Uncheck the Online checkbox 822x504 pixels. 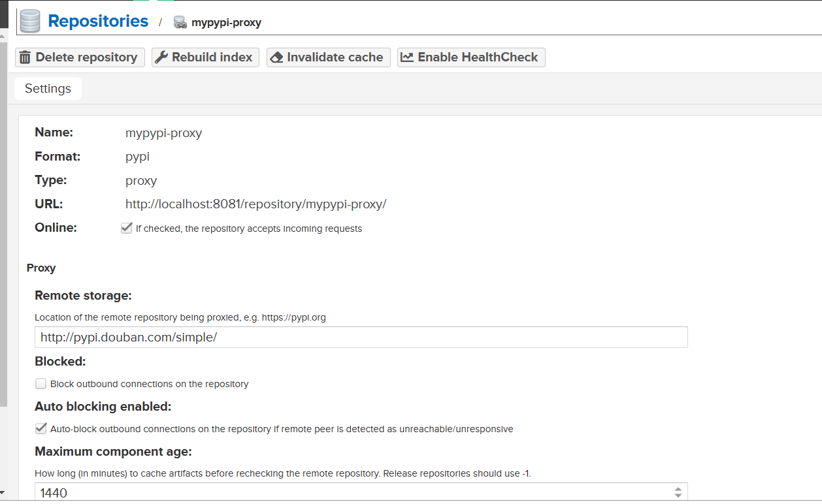coord(127,228)
